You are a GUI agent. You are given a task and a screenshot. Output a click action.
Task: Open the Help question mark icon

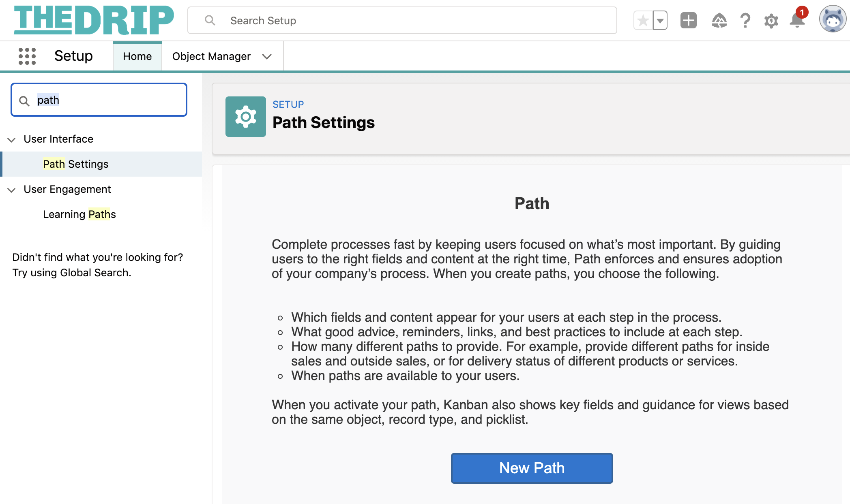(745, 21)
